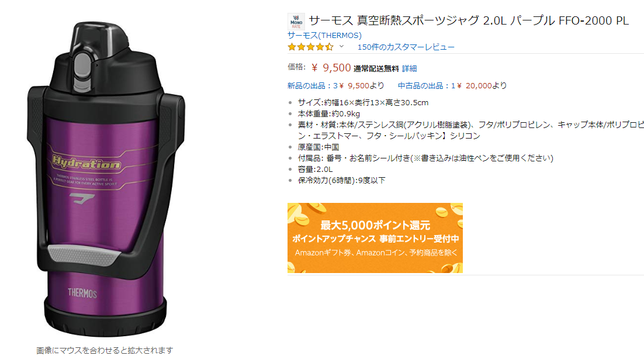Open the 中古品の出品 used offers link
The image size is (644, 359).
(452, 85)
